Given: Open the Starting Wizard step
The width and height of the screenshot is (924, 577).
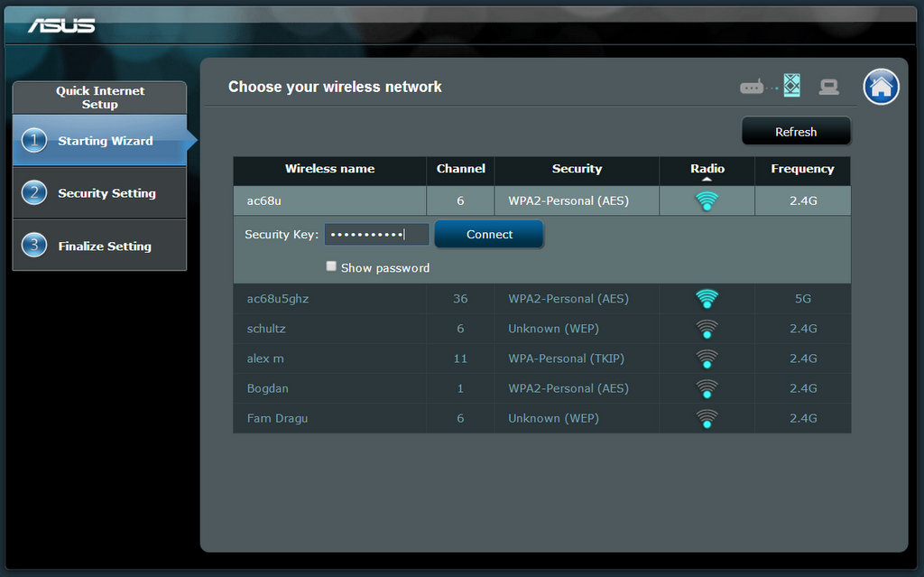Looking at the screenshot, I should click(99, 141).
